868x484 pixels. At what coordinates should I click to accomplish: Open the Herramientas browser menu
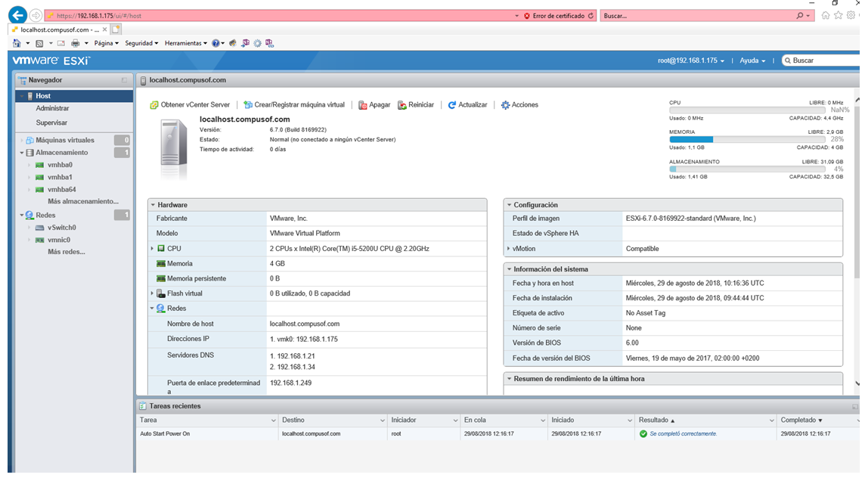[x=185, y=43]
